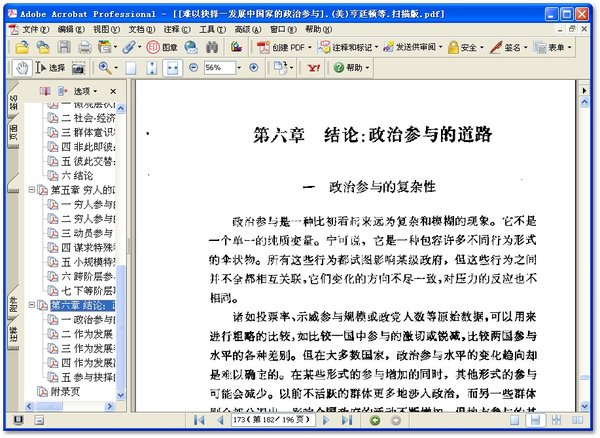
Task: Click the plus Zoom In button
Action: click(253, 68)
